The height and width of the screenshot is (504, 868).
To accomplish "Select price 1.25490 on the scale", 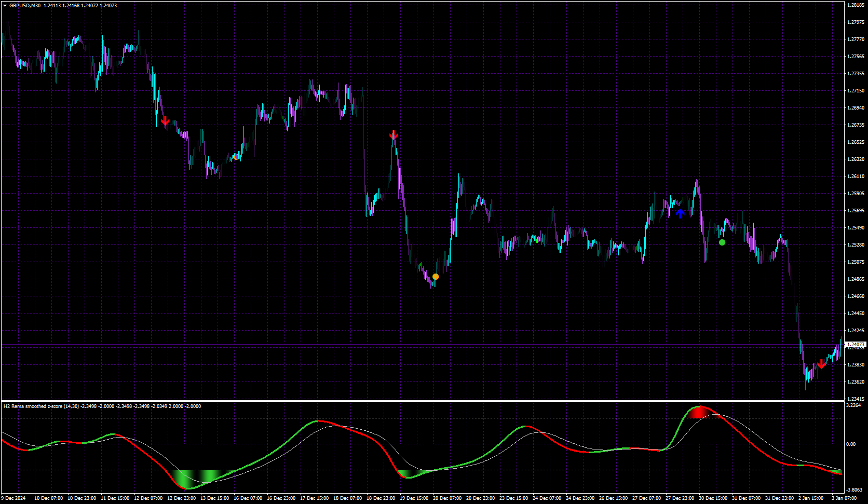I will point(856,228).
